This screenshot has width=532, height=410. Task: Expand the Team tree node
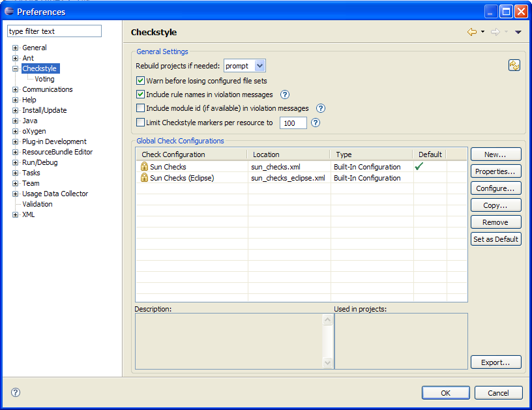[x=15, y=183]
